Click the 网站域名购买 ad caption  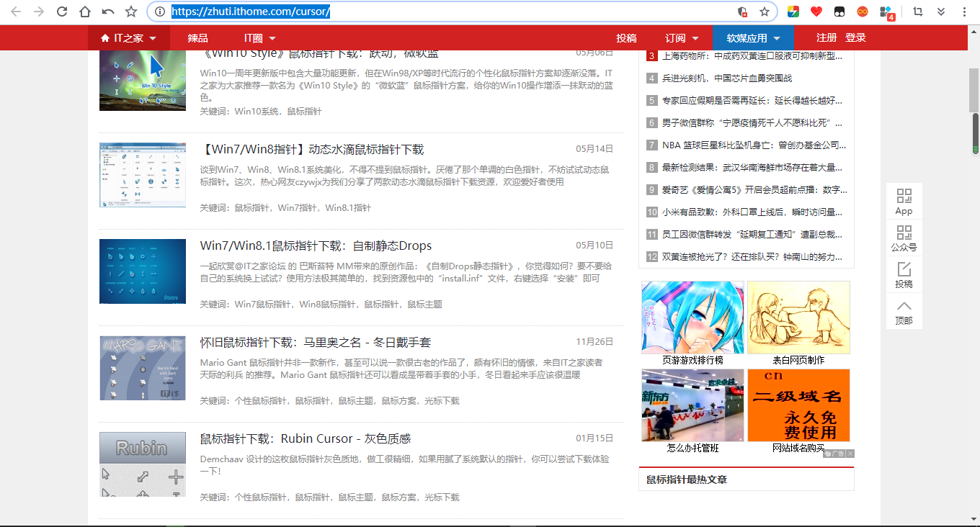[x=798, y=449]
